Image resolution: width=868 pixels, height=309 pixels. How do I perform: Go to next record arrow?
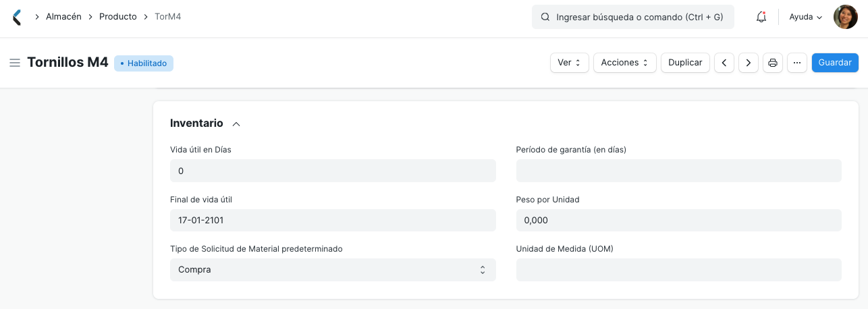(x=749, y=63)
